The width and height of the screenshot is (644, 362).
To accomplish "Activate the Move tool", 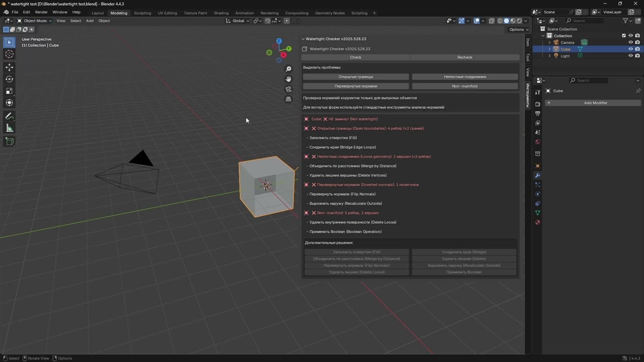I will [9, 67].
